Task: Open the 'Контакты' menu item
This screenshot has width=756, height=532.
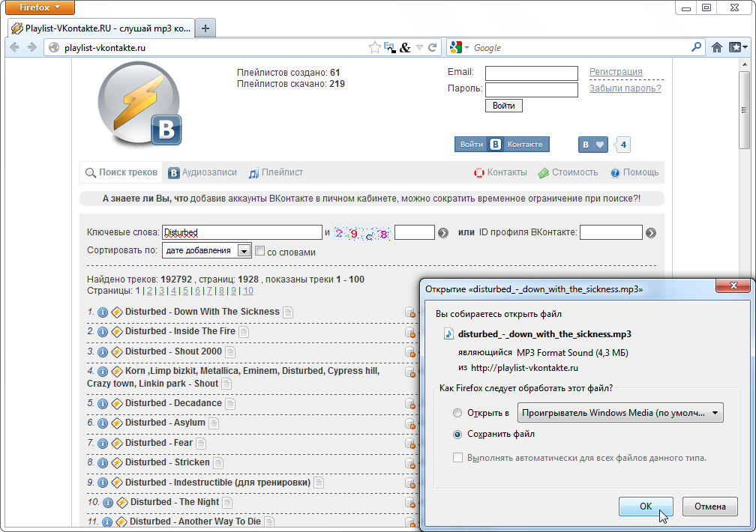Action: click(500, 172)
